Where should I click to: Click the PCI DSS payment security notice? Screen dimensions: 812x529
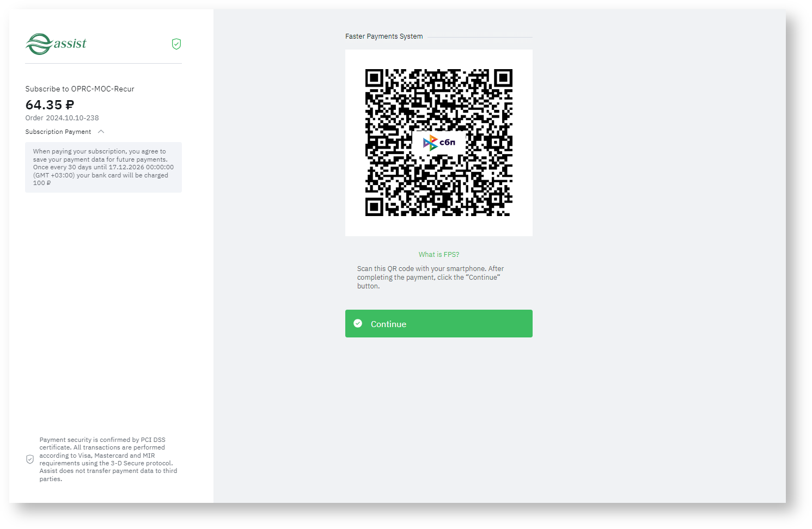[108, 459]
